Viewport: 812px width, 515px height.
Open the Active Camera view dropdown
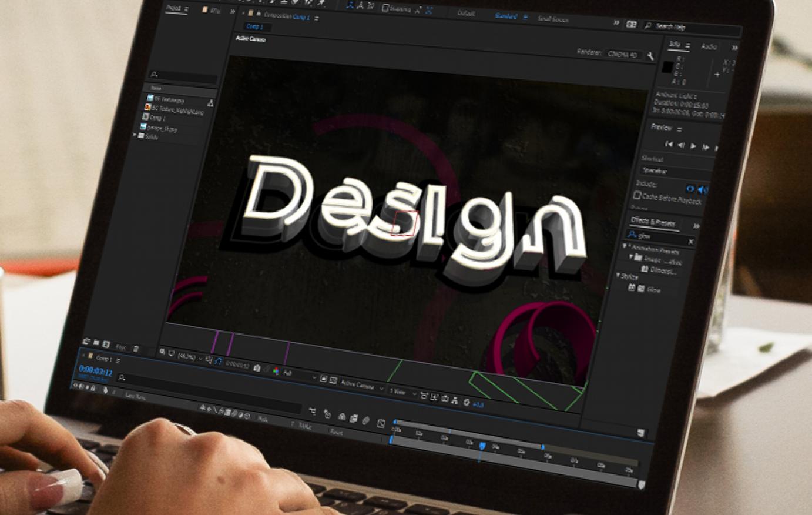(x=361, y=385)
